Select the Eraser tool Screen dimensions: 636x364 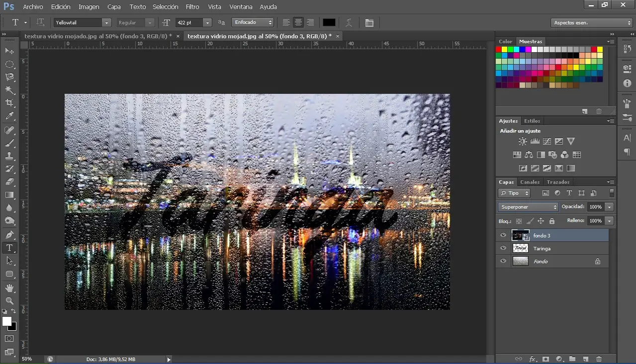coord(9,182)
